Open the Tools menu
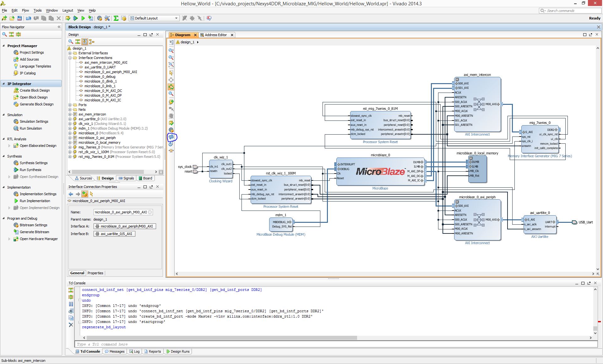This screenshot has height=364, width=603. [x=38, y=10]
